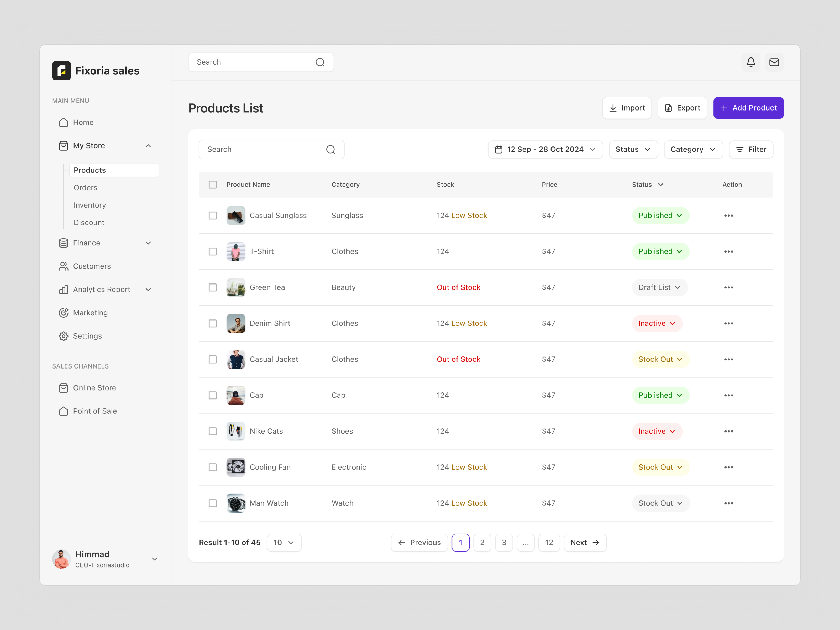Select the Home icon in the sidebar

[64, 122]
